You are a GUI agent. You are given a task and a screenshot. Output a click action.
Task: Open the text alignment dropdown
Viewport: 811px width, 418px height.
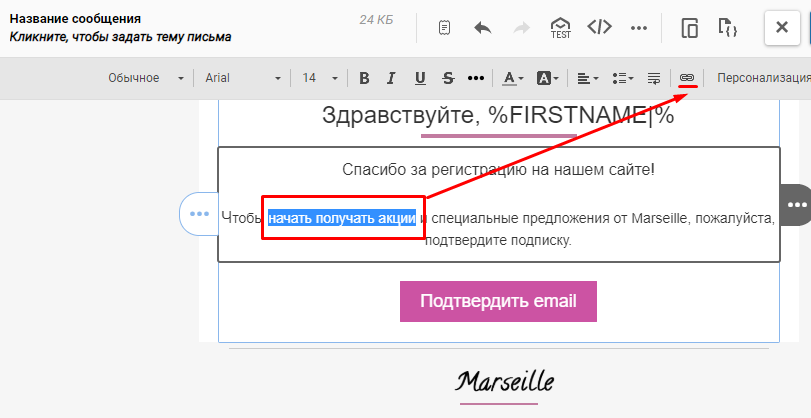point(588,78)
